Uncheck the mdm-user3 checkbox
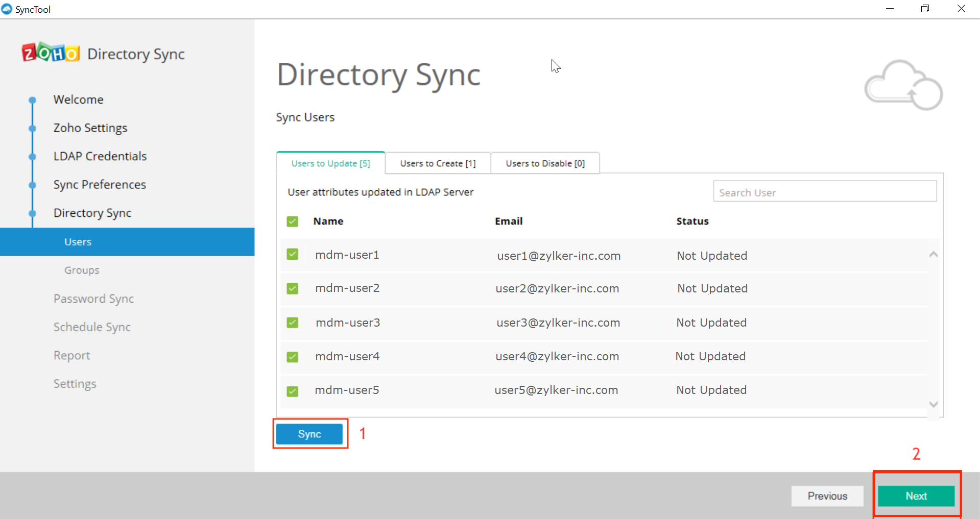The width and height of the screenshot is (980, 519). point(293,323)
